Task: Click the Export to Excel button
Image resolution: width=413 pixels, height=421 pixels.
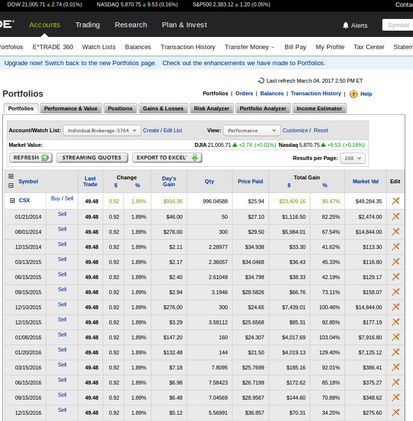Action: (167, 158)
